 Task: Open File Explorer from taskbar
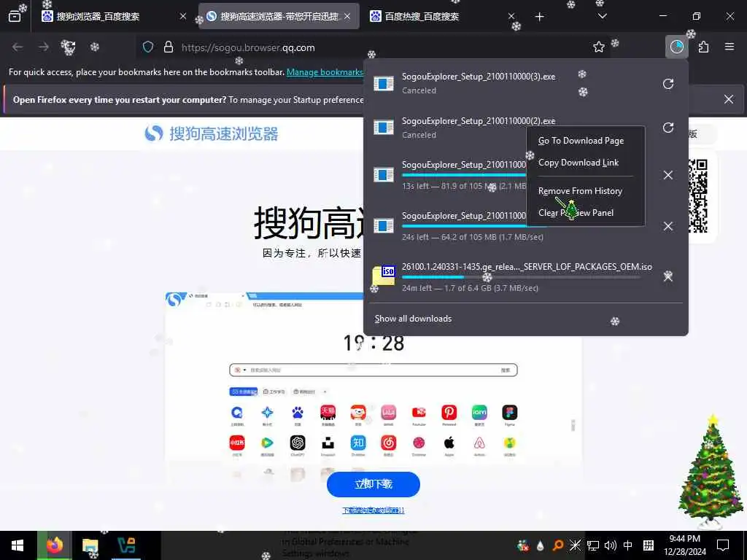(90, 545)
